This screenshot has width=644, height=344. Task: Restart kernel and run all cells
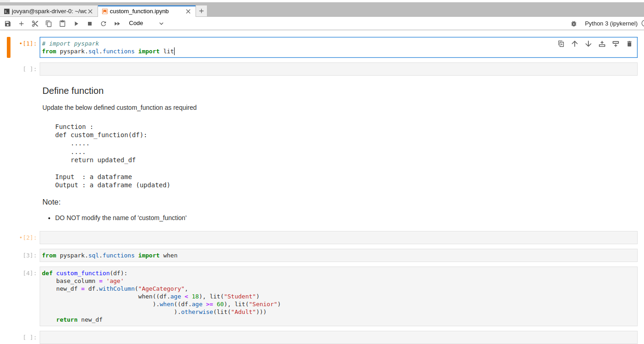117,24
